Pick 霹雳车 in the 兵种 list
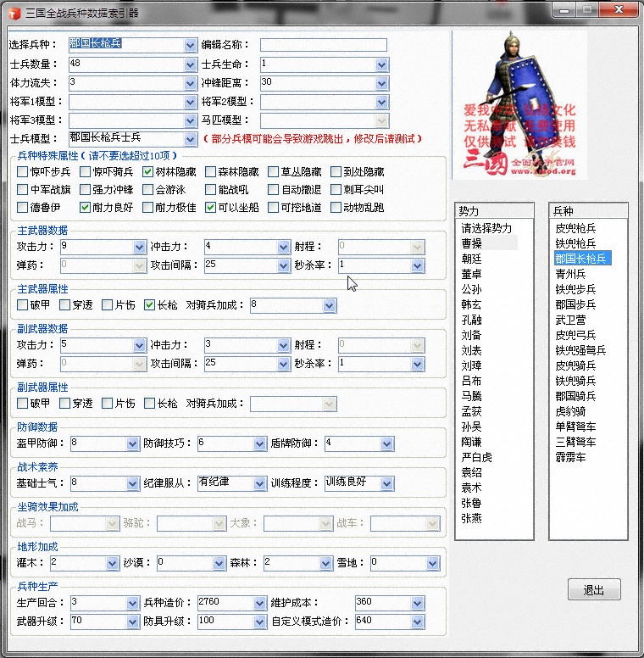Image resolution: width=644 pixels, height=658 pixels. coord(575,457)
